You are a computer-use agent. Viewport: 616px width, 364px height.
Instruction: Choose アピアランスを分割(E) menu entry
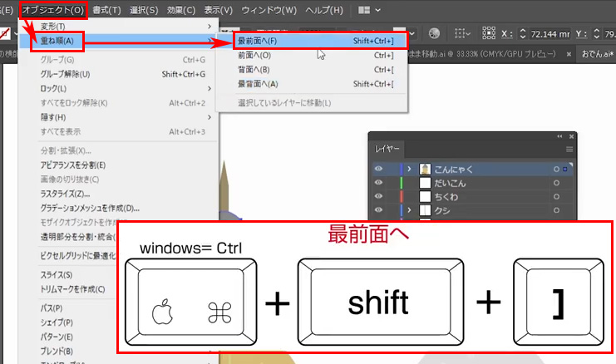pos(118,165)
